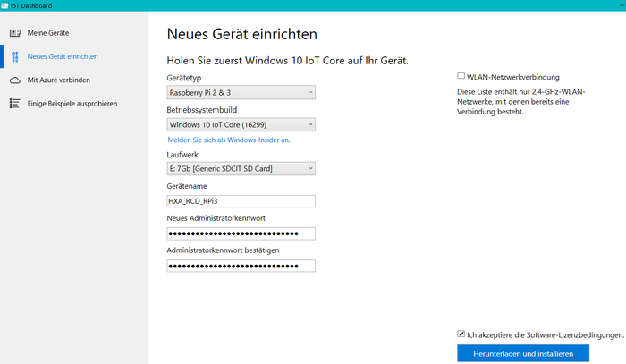
Task: Click Herunterladen und installieren button
Action: [x=523, y=354]
